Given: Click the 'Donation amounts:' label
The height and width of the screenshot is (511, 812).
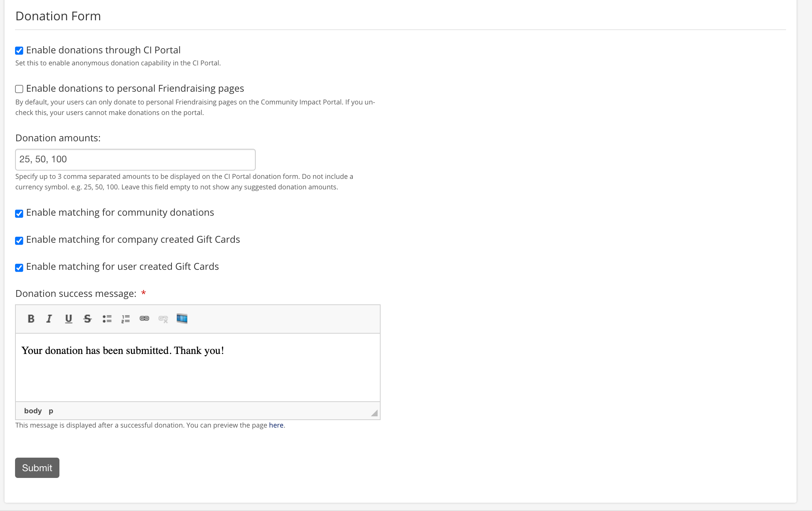Looking at the screenshot, I should coord(58,138).
